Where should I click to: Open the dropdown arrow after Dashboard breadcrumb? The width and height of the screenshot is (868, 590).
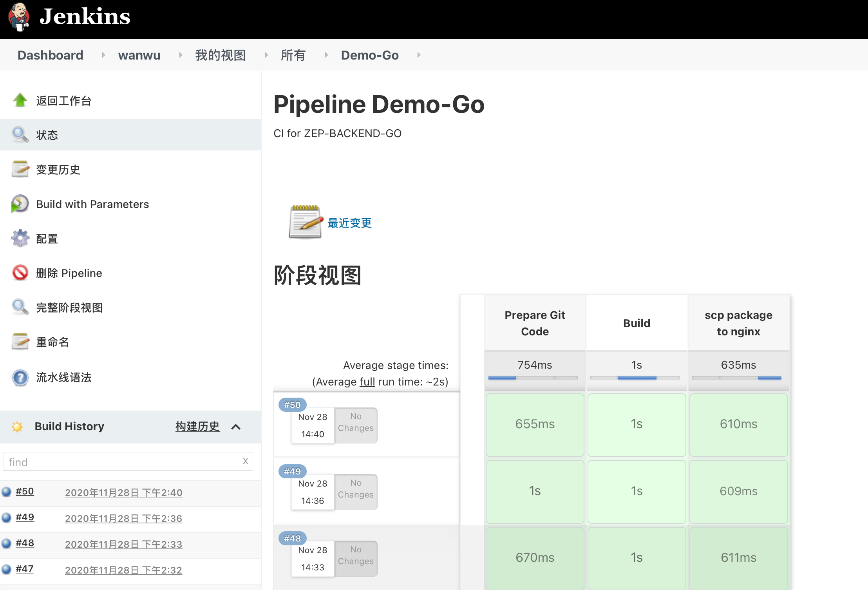click(103, 55)
